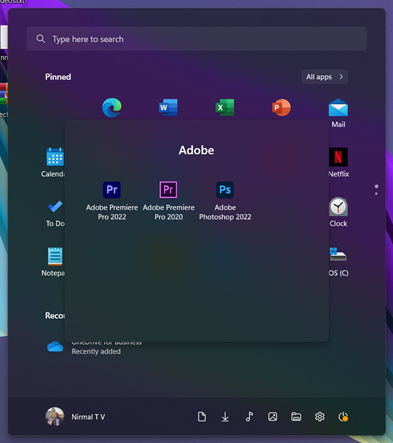Click the Nirmal T V user profile
Screen dimensions: 393x443
coord(75,417)
